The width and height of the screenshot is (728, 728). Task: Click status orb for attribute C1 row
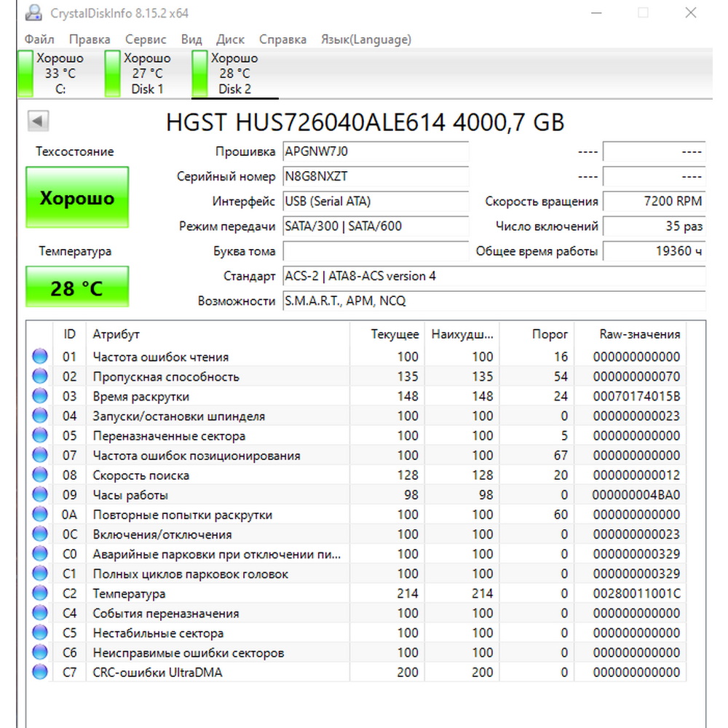(x=40, y=574)
